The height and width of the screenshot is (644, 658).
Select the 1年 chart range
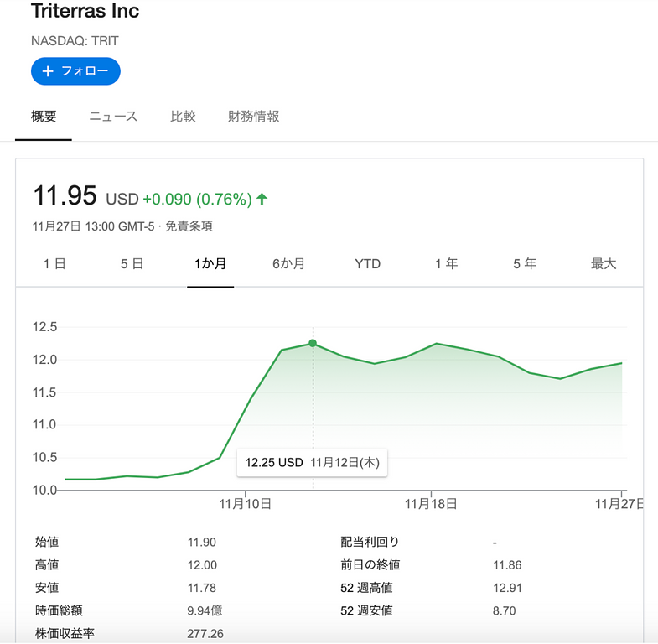[x=446, y=264]
